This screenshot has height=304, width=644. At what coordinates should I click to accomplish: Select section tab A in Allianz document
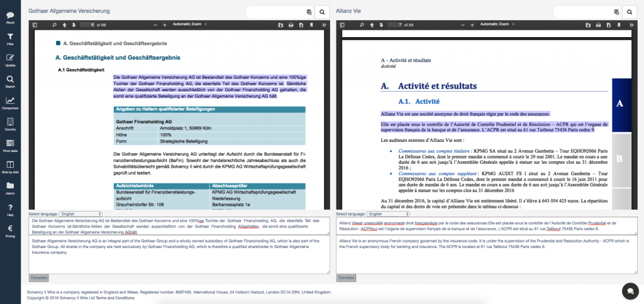click(619, 104)
